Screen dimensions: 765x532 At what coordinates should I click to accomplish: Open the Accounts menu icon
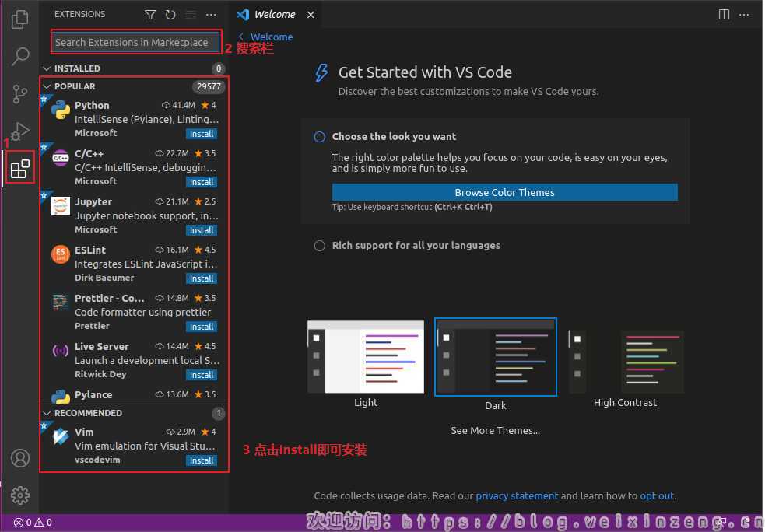[20, 457]
